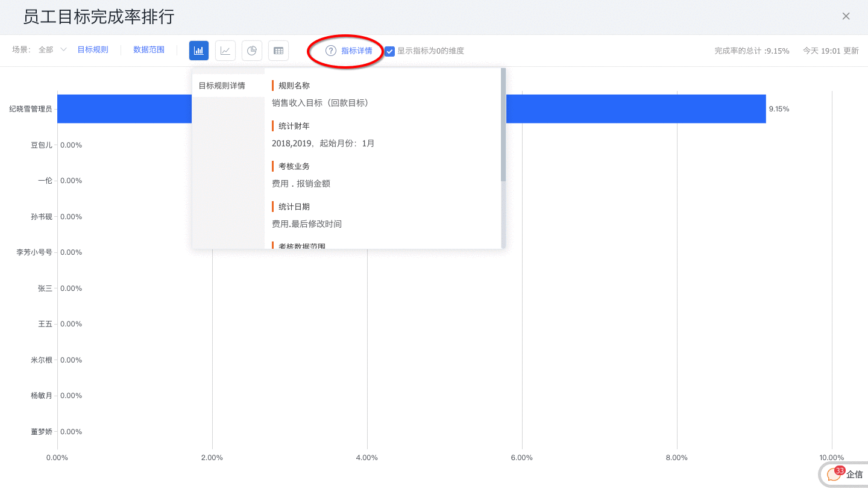Screen dimensions: 868x492
Task: Open 目标规则 link
Action: (x=93, y=50)
